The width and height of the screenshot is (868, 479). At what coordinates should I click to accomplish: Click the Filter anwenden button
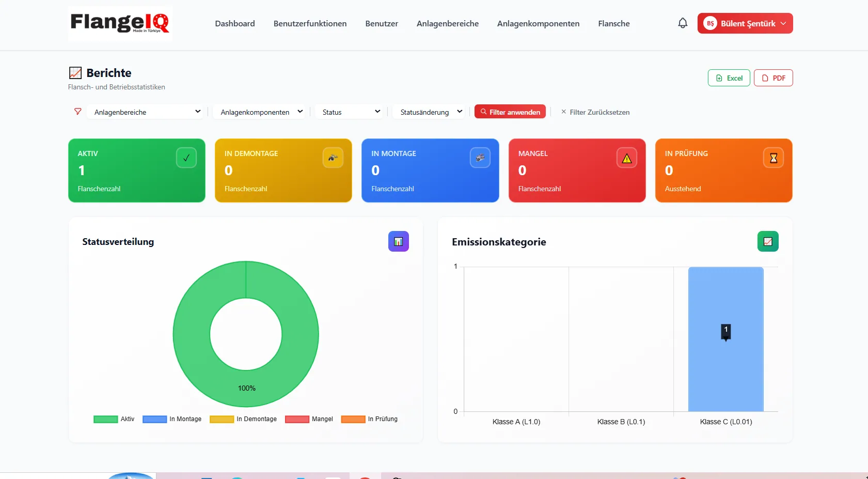510,112
